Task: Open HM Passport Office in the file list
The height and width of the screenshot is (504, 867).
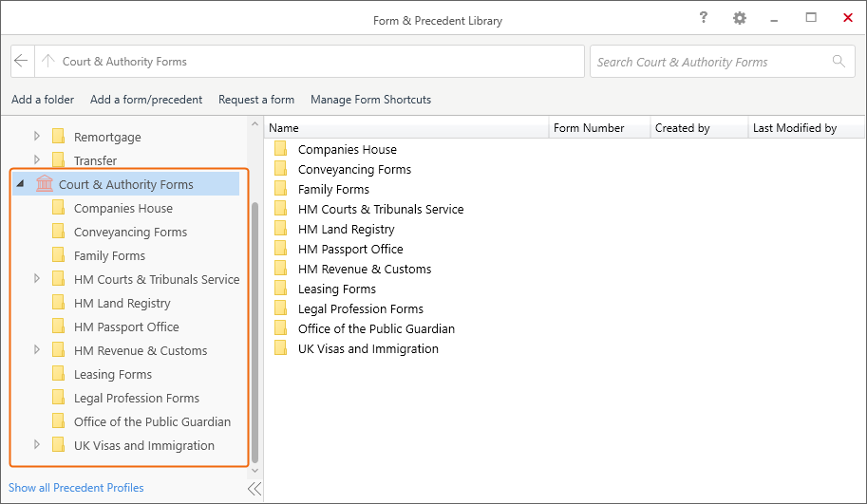Action: pyautogui.click(x=350, y=249)
